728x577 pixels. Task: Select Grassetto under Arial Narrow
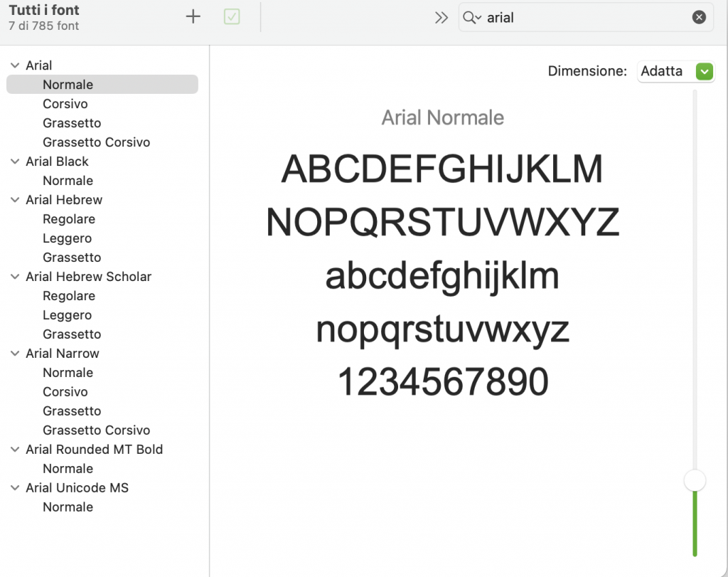coord(102,411)
